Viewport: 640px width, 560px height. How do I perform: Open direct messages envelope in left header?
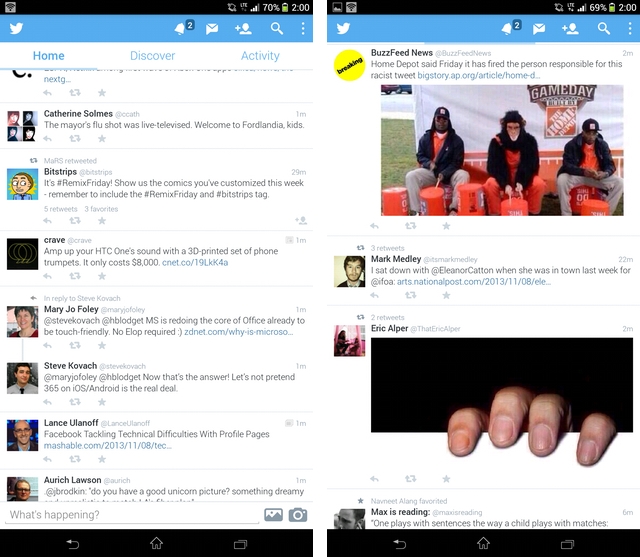212,29
